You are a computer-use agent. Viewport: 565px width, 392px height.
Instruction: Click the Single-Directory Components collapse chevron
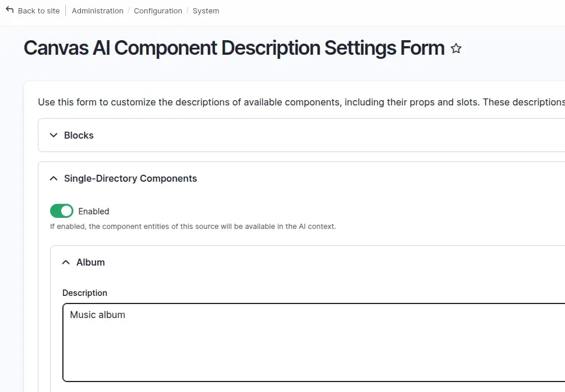(x=54, y=178)
